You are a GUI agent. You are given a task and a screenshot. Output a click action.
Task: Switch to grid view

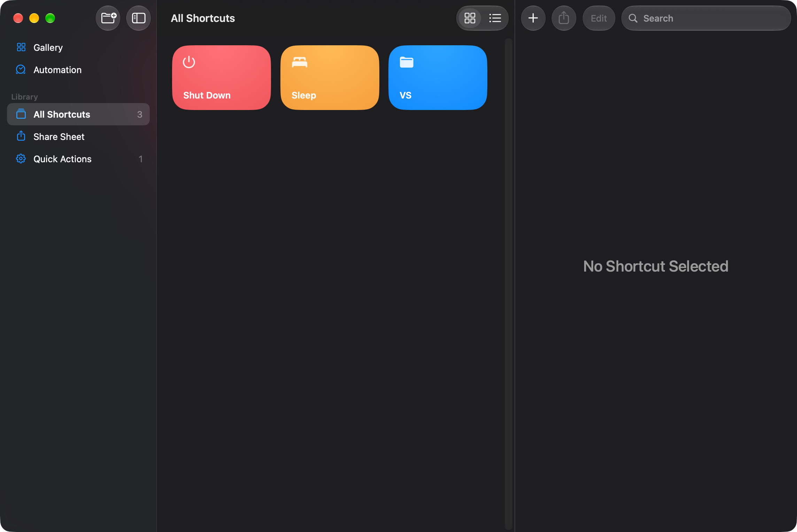click(x=470, y=18)
